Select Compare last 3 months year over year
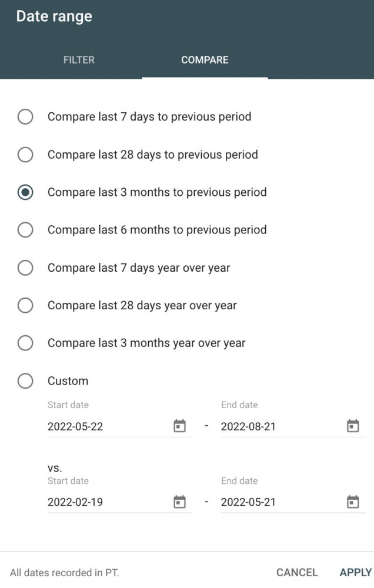The width and height of the screenshot is (374, 588). click(25, 343)
